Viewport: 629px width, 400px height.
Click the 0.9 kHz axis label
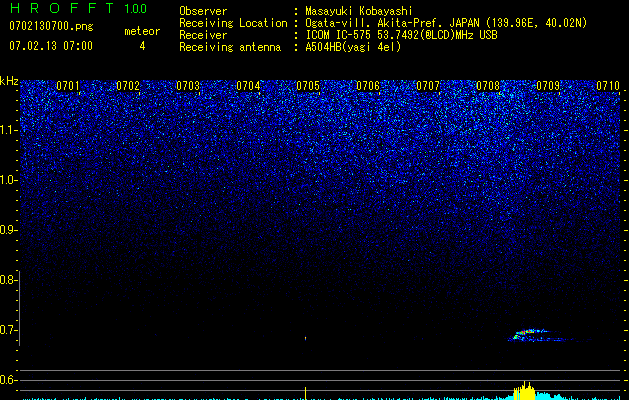click(x=8, y=230)
